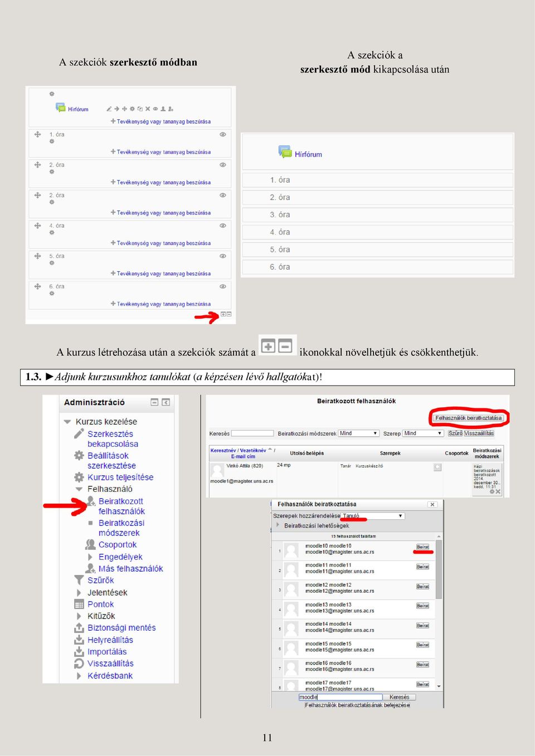Click the Hírfórum icon in the non-edit view
Viewport: 535px width, 756px height.
coord(285,152)
